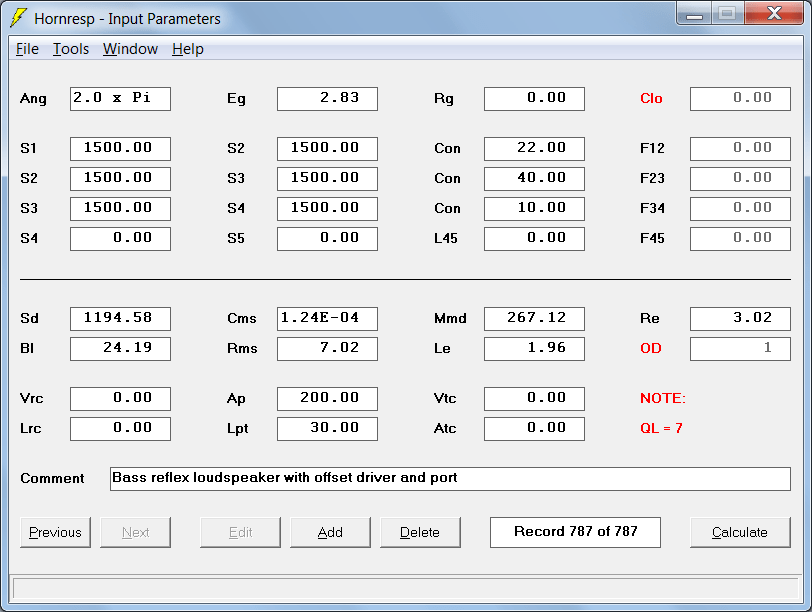
Task: Click the red OD label
Action: [650, 348]
